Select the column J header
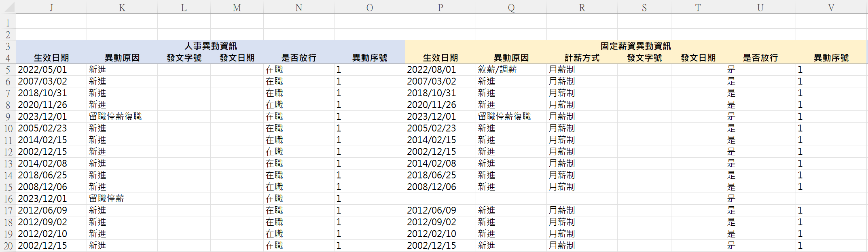The image size is (868, 252). (x=51, y=7)
